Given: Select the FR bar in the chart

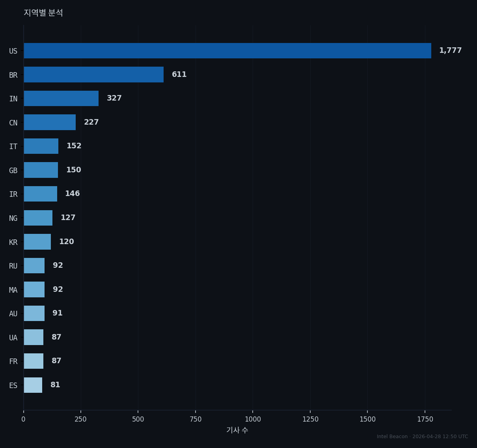Looking at the screenshot, I should 34,361.
